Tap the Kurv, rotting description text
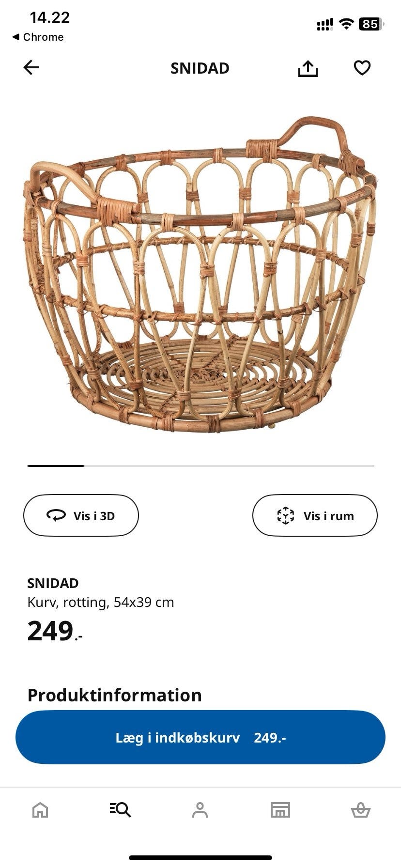 pyautogui.click(x=101, y=602)
